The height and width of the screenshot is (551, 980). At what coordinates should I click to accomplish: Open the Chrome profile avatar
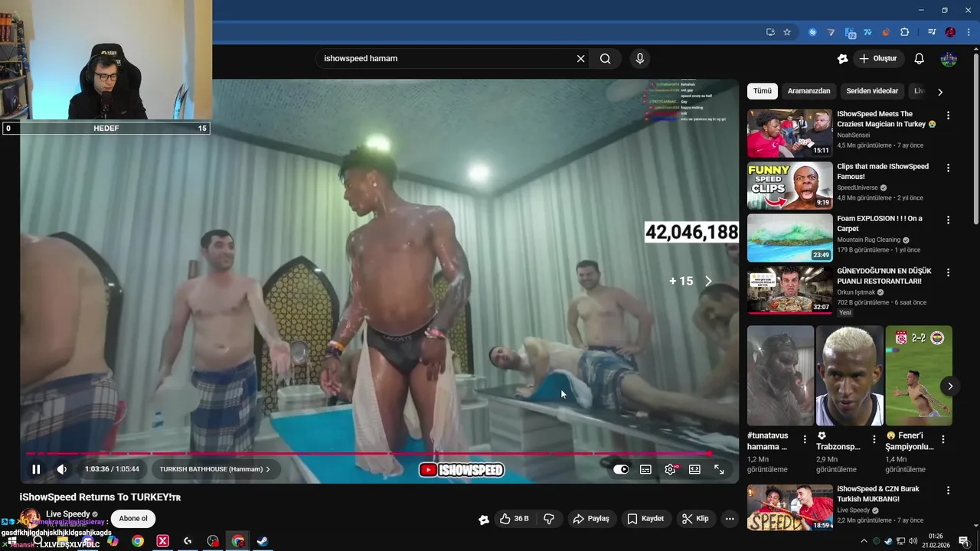[x=950, y=32]
